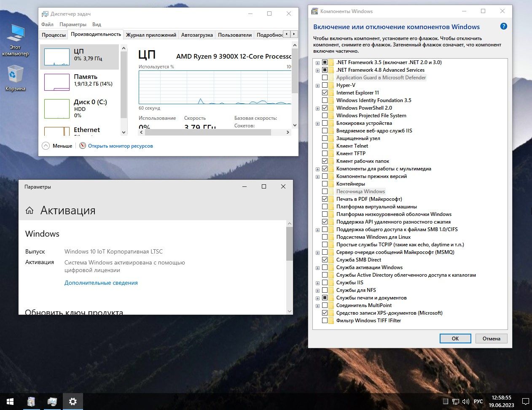The width and height of the screenshot is (532, 410).
Task: Expand the Hyper-V tree node
Action: pyautogui.click(x=317, y=86)
